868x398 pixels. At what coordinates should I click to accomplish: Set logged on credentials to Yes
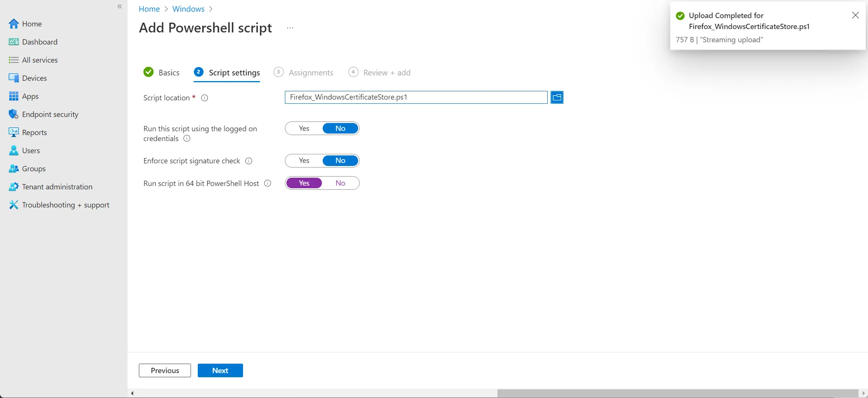coord(304,128)
